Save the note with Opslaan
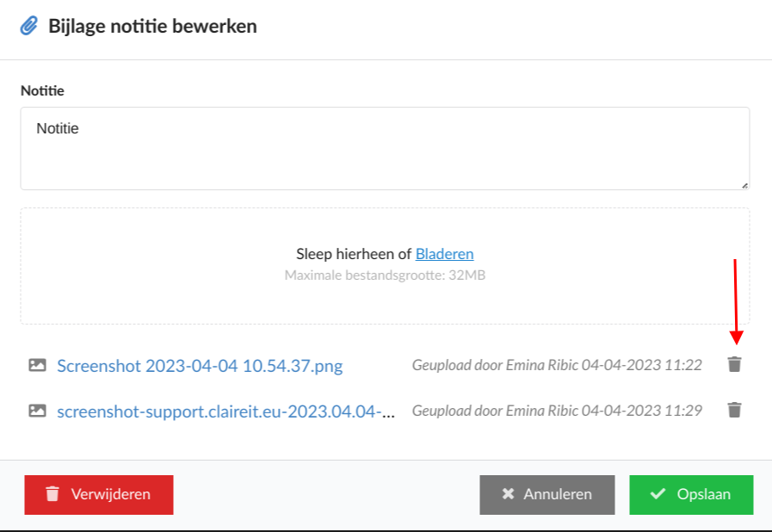 click(691, 494)
